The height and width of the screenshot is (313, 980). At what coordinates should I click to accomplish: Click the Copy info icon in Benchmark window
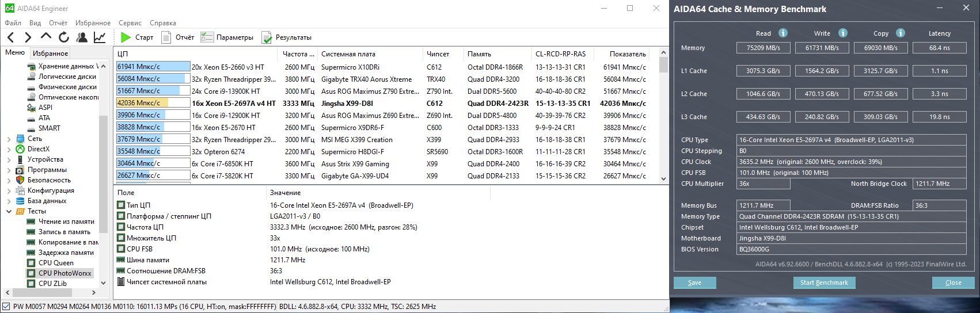901,33
